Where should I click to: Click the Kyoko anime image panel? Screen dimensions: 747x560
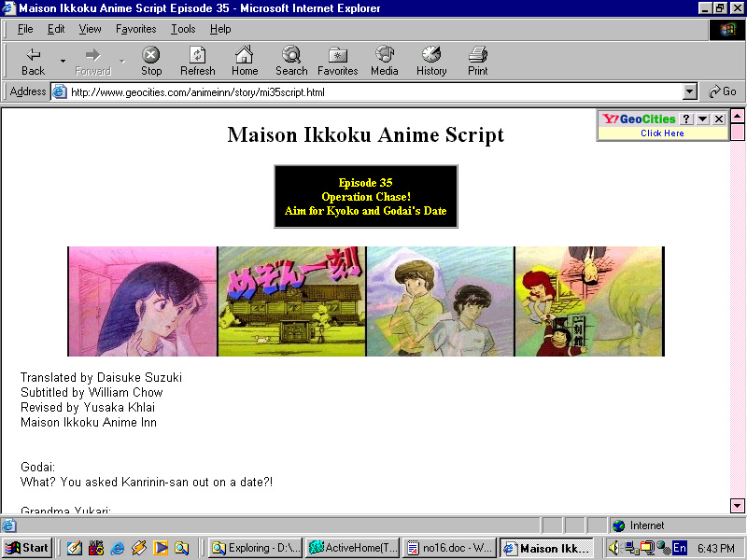[143, 301]
